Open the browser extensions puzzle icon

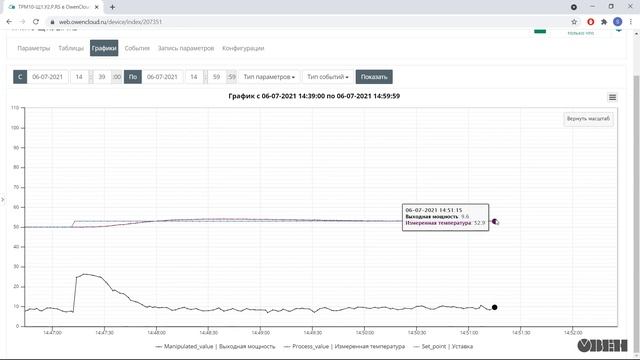coord(604,22)
